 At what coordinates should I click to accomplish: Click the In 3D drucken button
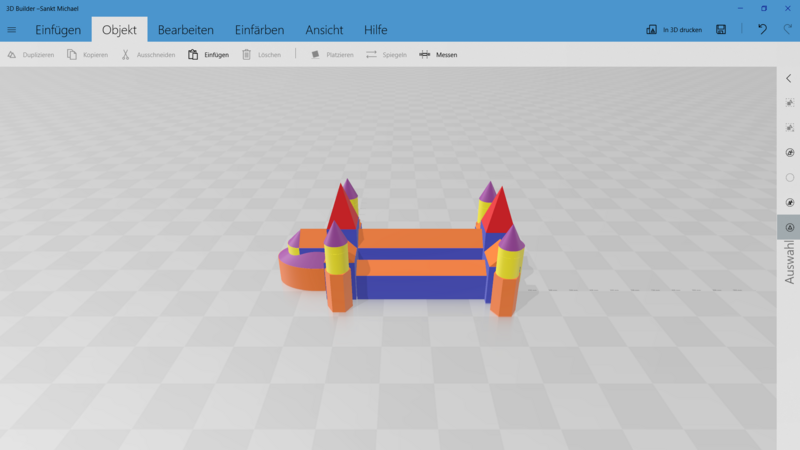674,30
